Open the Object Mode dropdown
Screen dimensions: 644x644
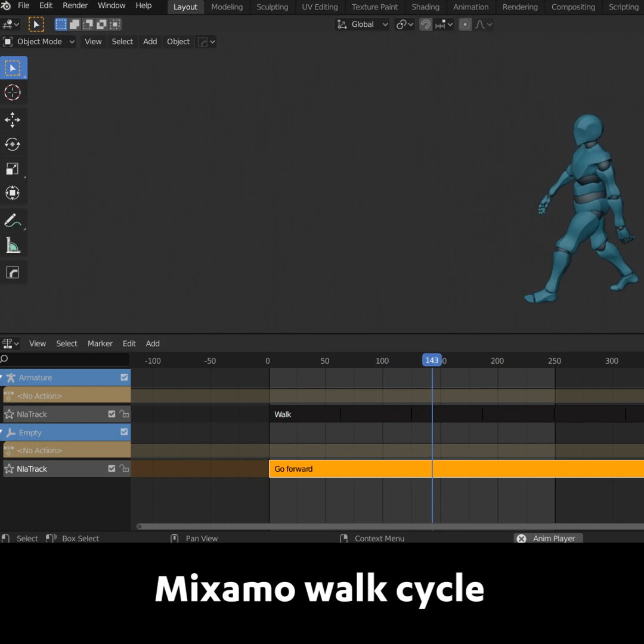tap(39, 42)
